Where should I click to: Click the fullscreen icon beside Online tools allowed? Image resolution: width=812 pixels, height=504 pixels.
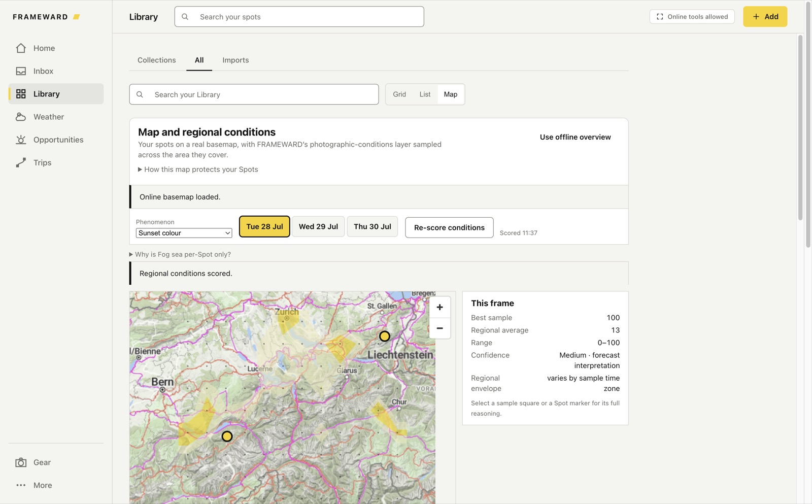(660, 17)
